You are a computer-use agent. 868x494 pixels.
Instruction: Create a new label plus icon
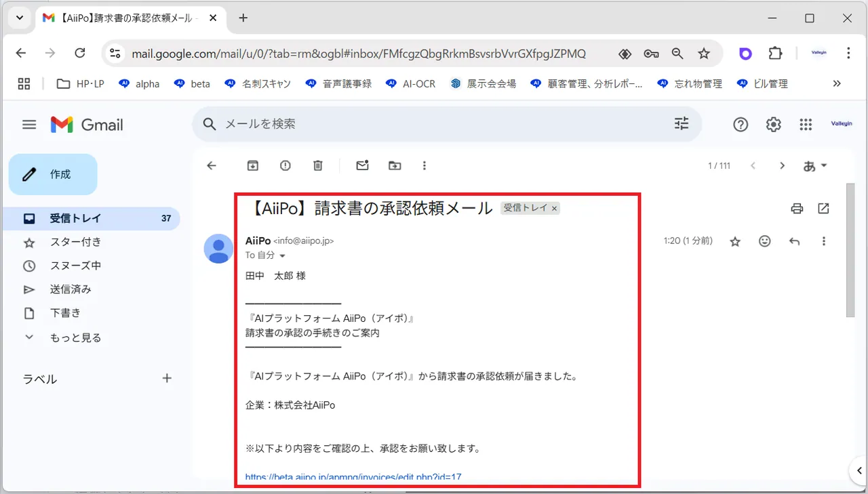pos(167,378)
